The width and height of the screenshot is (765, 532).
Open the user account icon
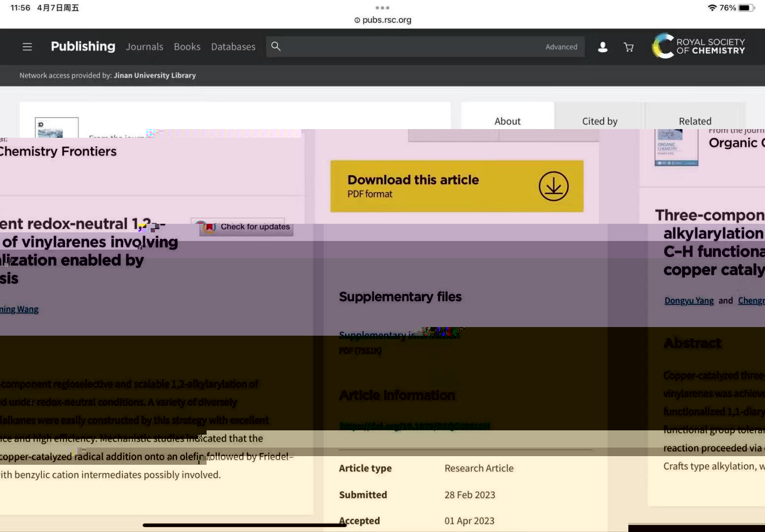(x=603, y=47)
